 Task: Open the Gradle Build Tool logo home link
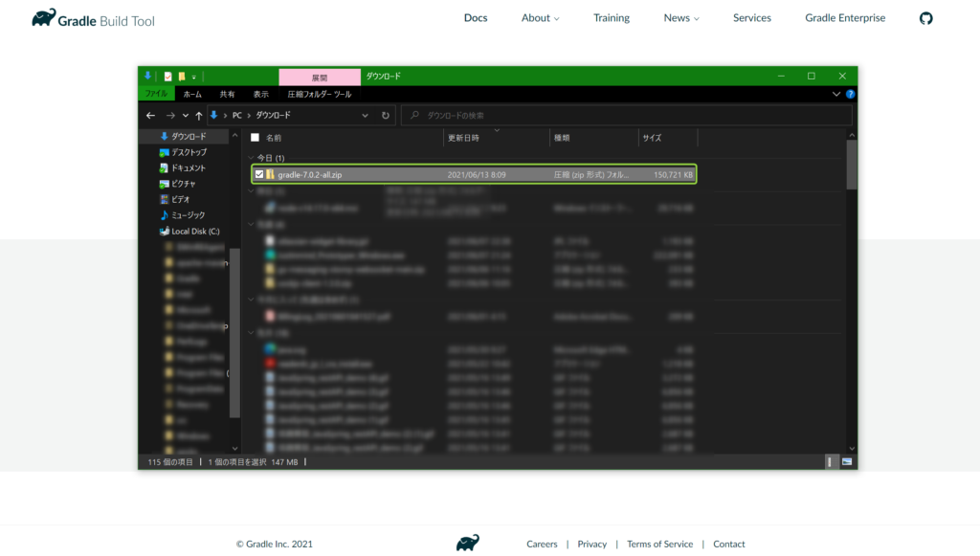[x=93, y=19]
